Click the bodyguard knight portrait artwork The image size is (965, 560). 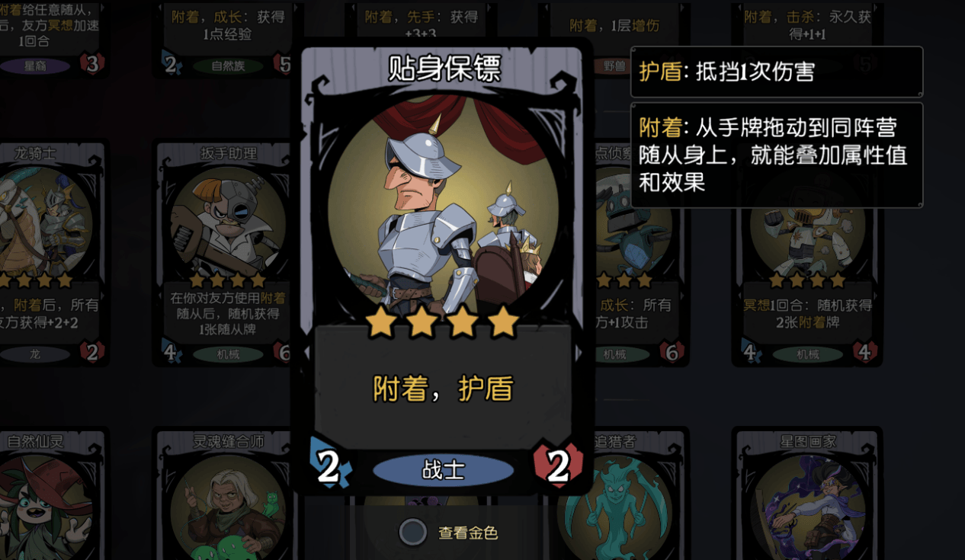tap(444, 207)
